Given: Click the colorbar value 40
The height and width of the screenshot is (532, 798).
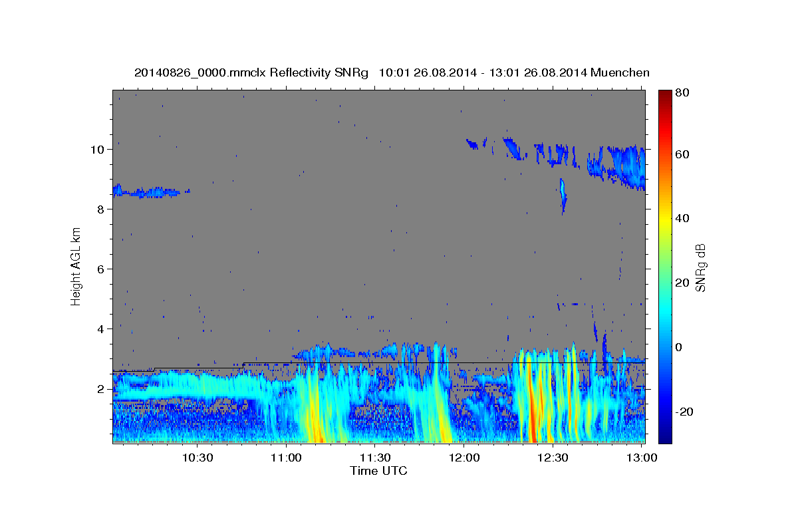Looking at the screenshot, I should pyautogui.click(x=682, y=219).
